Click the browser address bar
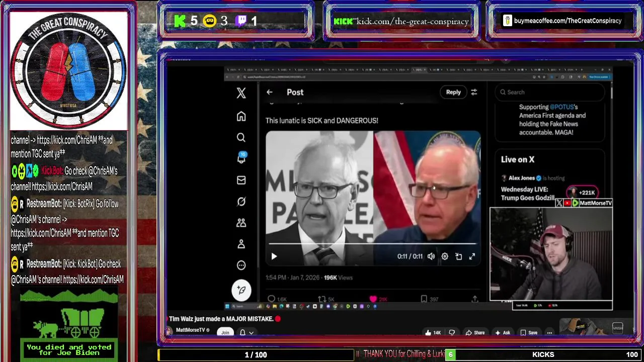This screenshot has height=362, width=644. [x=382, y=77]
